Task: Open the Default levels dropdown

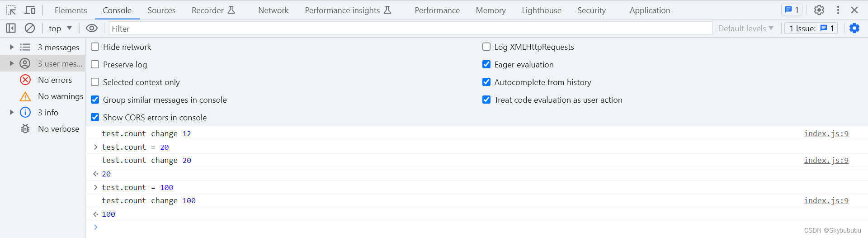Action: [x=745, y=29]
